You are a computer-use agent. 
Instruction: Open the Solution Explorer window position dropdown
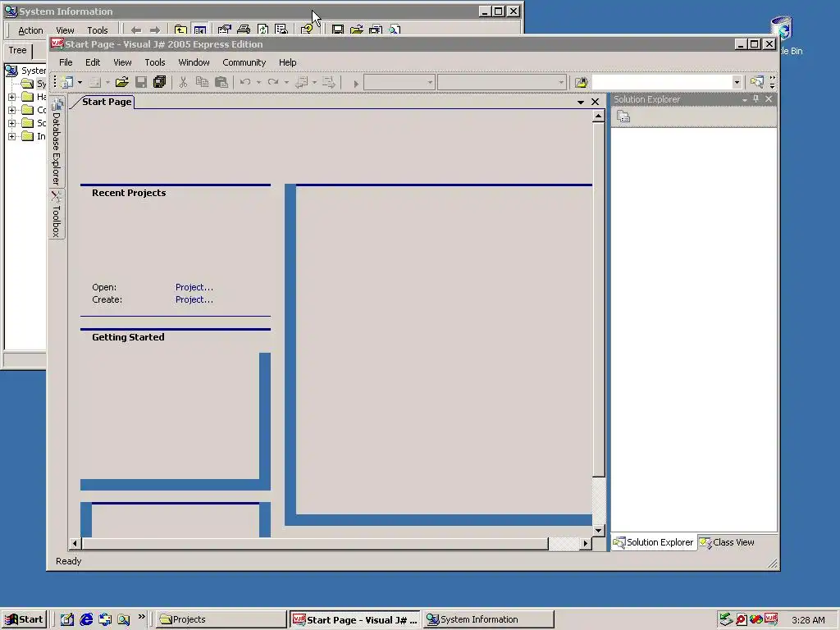tap(745, 99)
